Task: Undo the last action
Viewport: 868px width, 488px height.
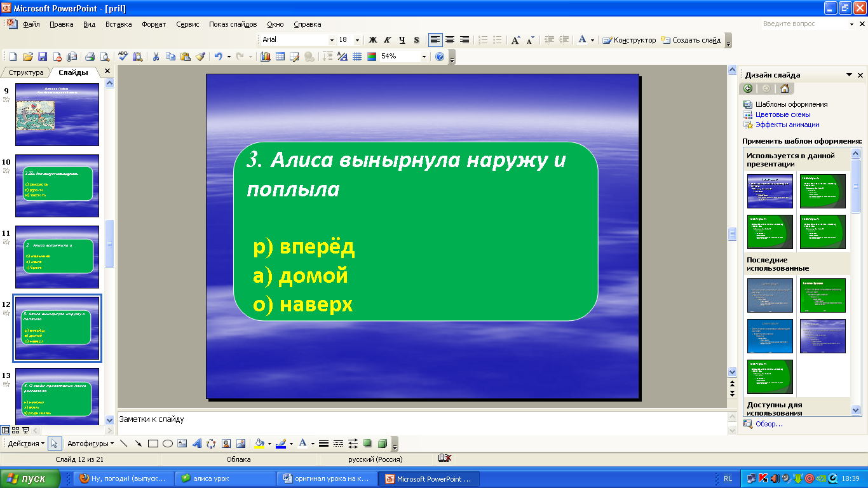Action: coord(218,57)
